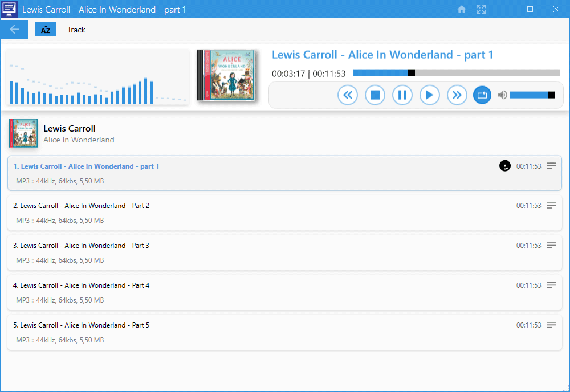The width and height of the screenshot is (570, 392).
Task: Expand the options menu for Part 5
Action: (x=551, y=325)
